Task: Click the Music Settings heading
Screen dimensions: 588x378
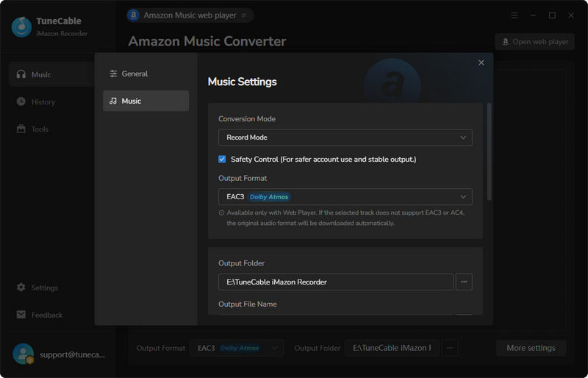Action: pos(243,82)
